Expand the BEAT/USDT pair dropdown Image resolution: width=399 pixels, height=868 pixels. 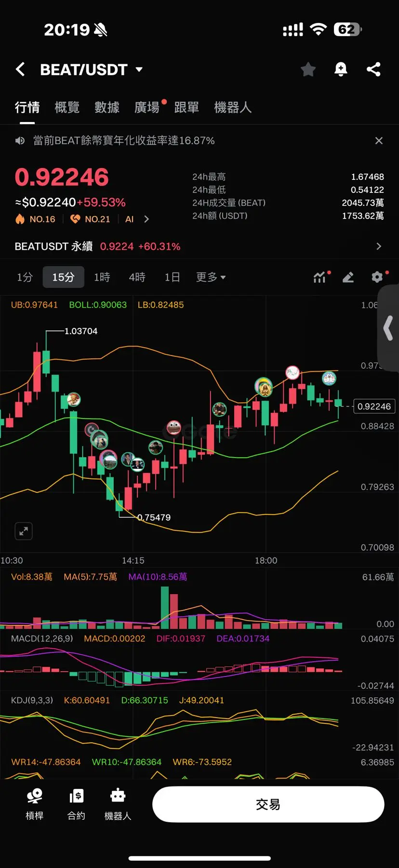pos(139,69)
